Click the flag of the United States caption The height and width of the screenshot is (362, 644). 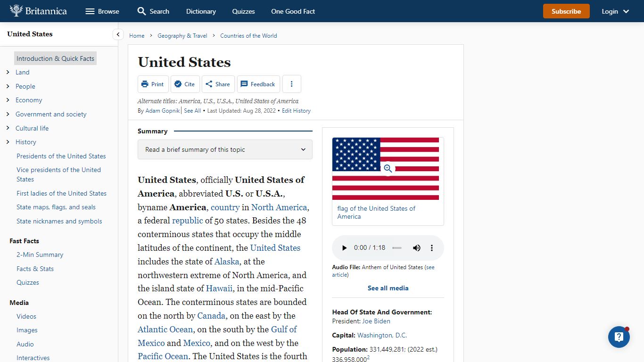(x=376, y=213)
